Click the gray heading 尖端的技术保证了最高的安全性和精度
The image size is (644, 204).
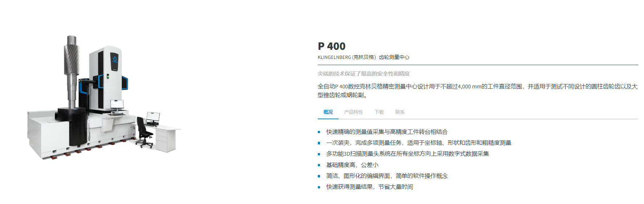[x=364, y=73]
